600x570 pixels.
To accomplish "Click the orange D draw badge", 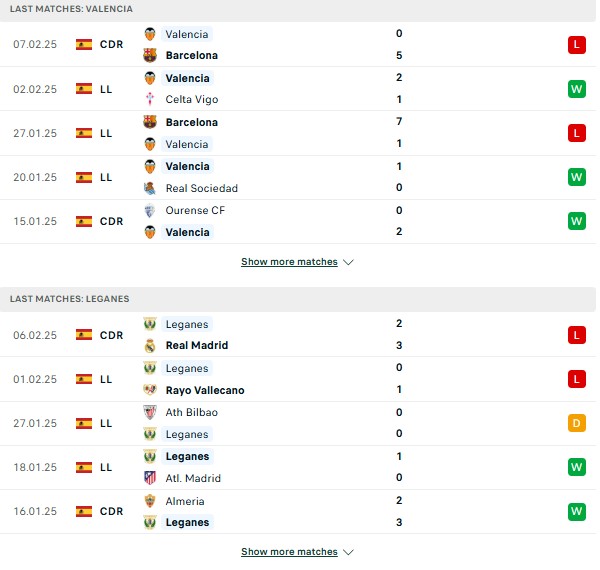I will (577, 423).
